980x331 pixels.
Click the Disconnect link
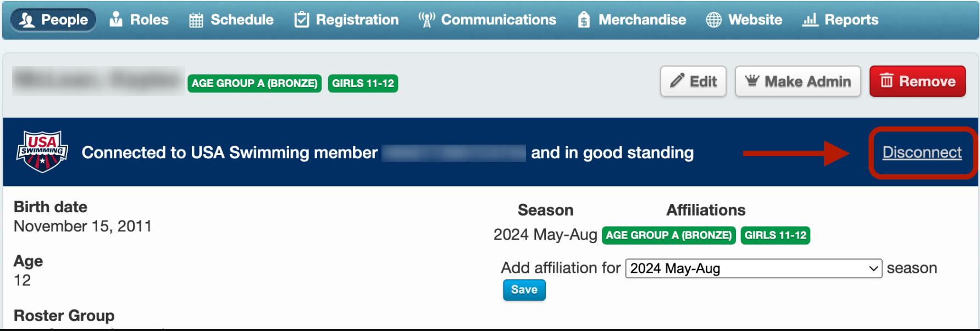pos(922,152)
